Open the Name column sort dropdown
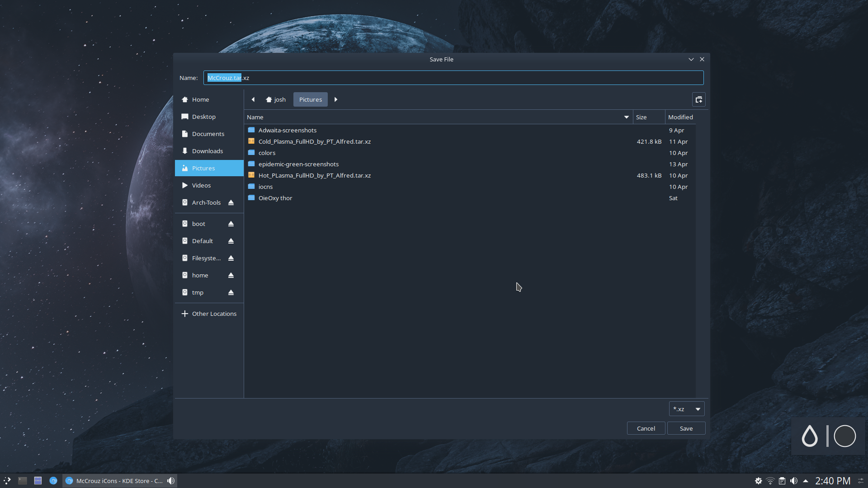Image resolution: width=868 pixels, height=488 pixels. click(x=626, y=117)
